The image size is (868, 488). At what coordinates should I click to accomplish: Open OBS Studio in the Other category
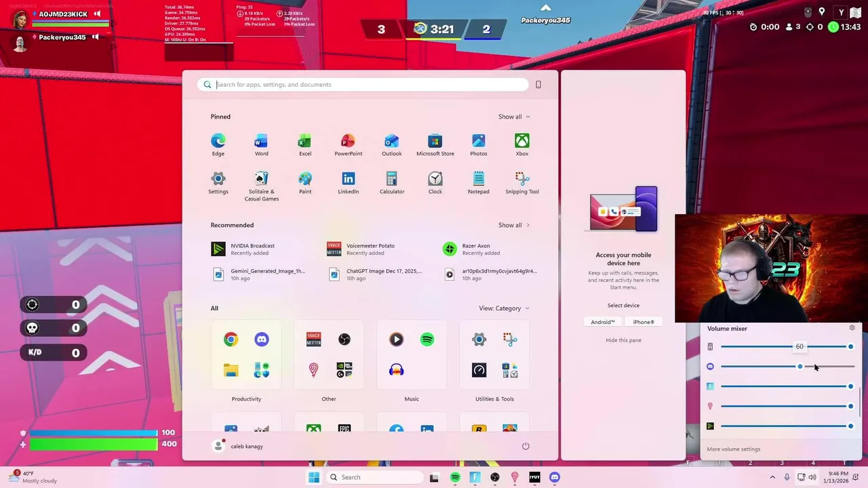tap(344, 340)
